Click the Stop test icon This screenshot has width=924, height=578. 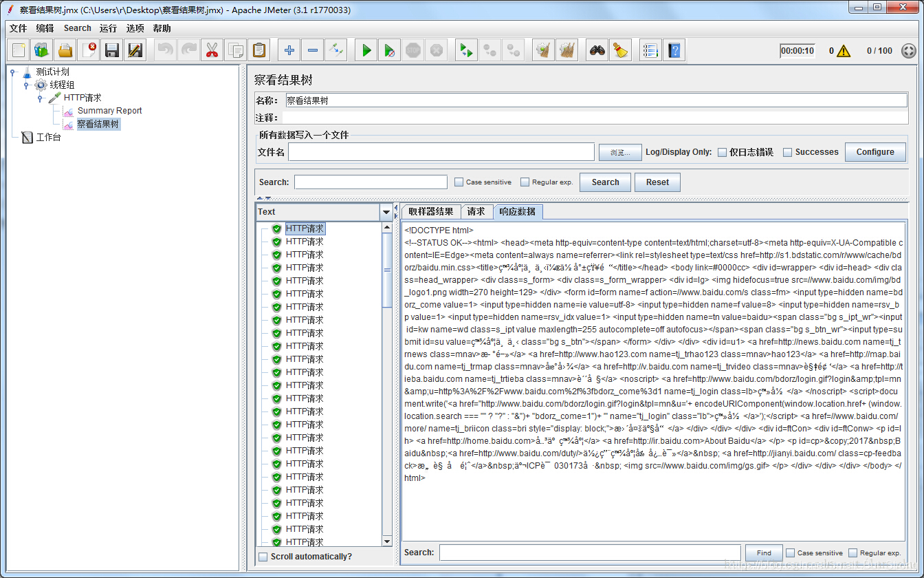click(x=413, y=50)
